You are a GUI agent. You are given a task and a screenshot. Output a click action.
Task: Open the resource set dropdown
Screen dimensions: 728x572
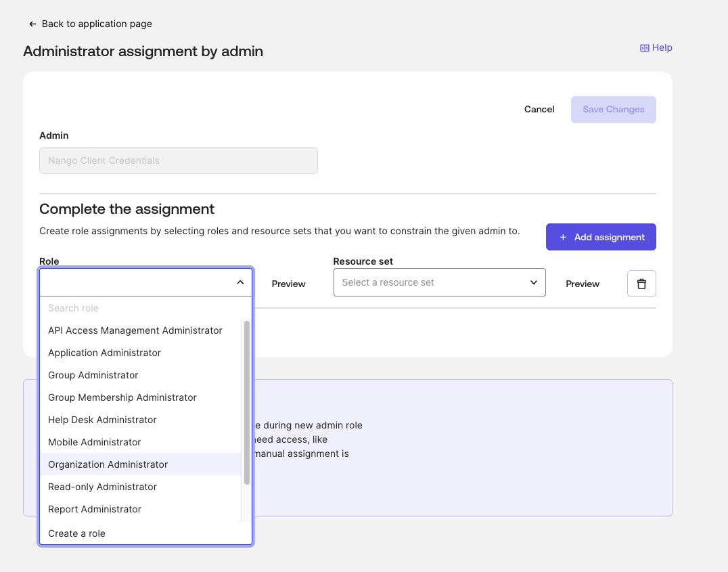click(x=439, y=282)
